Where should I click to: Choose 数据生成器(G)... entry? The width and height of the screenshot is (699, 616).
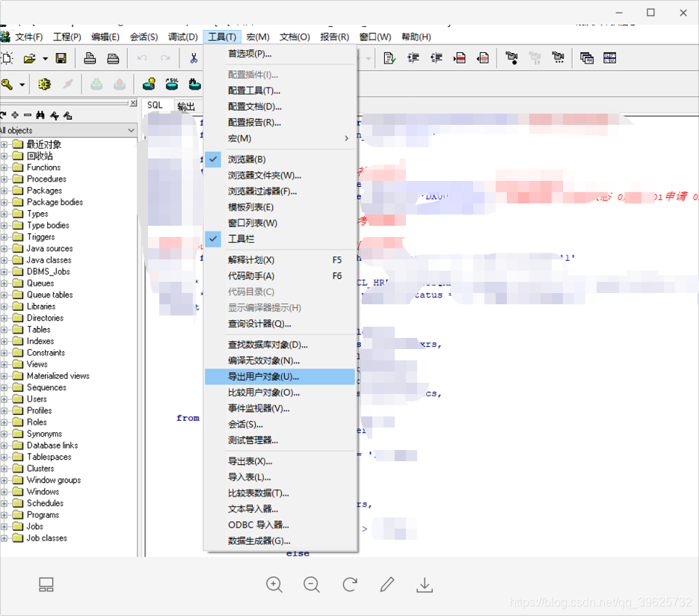pyautogui.click(x=280, y=541)
